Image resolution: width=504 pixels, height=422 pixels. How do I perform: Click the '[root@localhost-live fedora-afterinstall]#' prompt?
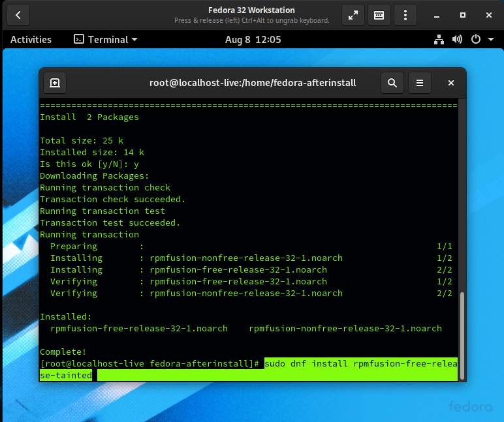tap(150, 363)
